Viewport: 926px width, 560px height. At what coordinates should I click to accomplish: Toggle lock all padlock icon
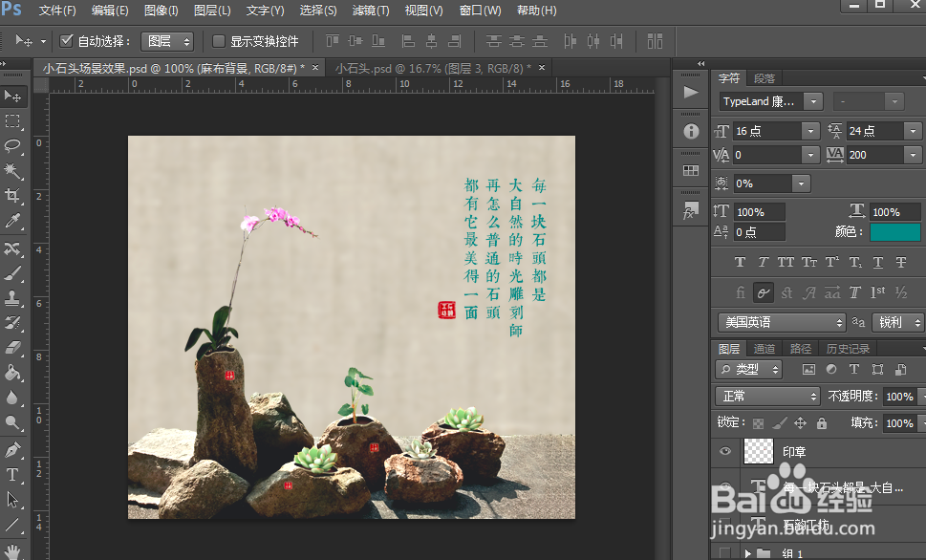(822, 423)
